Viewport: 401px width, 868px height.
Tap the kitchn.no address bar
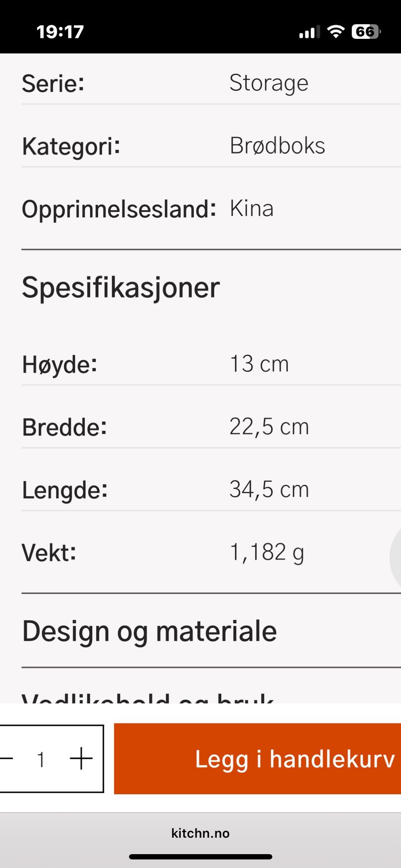200,833
